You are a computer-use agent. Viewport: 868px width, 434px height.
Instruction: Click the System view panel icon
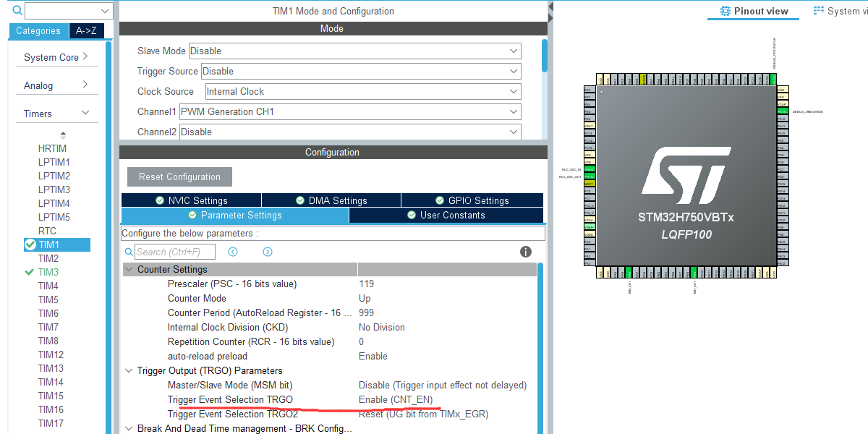click(820, 10)
